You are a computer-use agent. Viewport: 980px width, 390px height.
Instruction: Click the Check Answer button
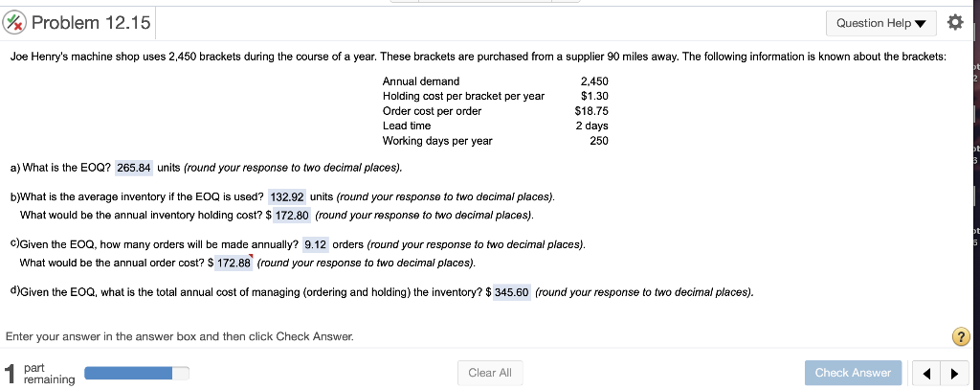coord(853,373)
